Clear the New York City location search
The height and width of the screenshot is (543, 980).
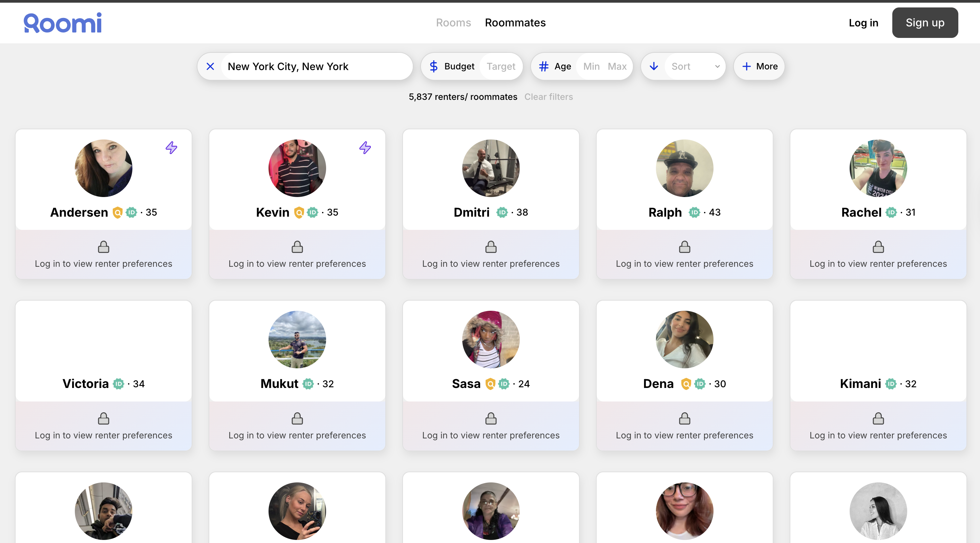tap(210, 67)
